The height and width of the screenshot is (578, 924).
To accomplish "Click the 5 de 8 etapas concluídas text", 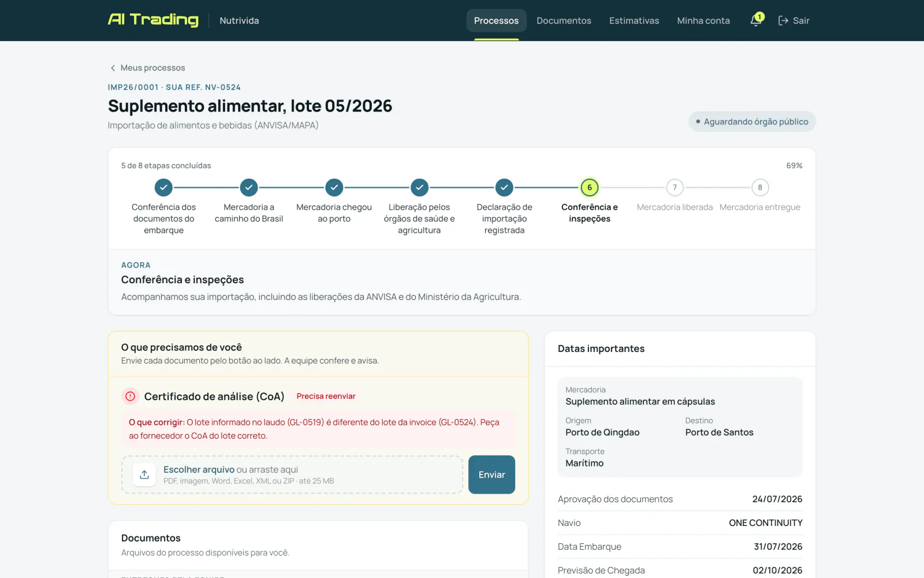I will click(166, 166).
